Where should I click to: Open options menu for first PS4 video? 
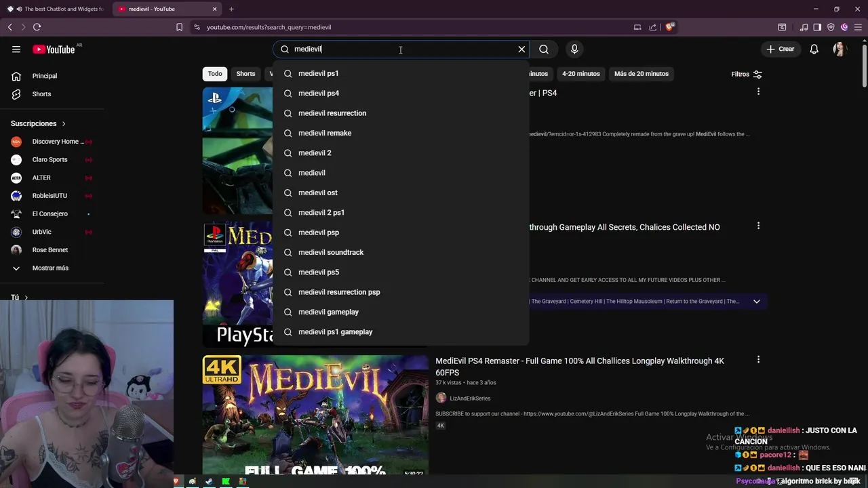pos(758,91)
